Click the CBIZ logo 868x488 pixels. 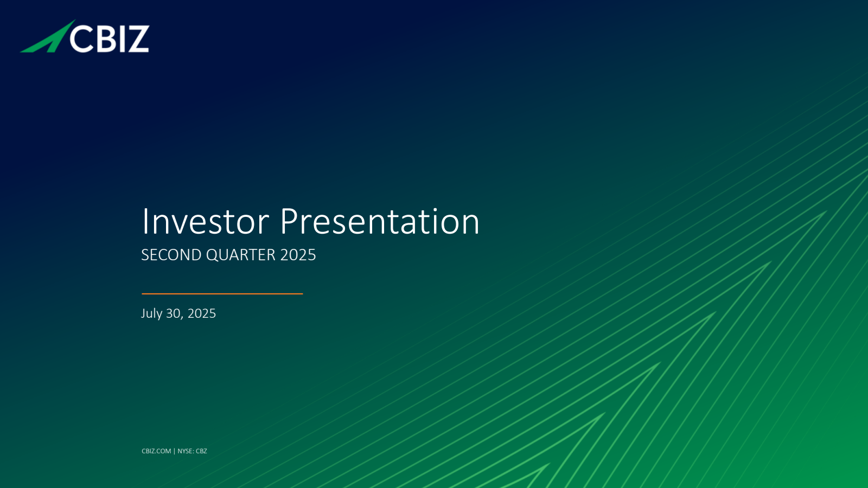coord(85,37)
